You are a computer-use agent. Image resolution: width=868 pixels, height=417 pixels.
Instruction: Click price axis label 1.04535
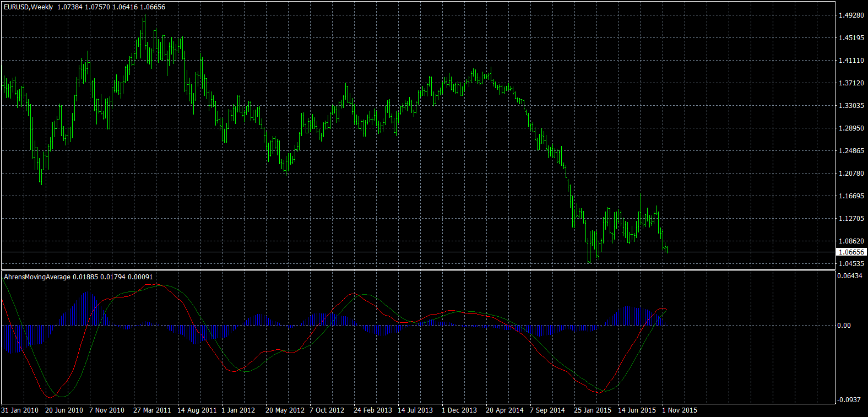point(851,264)
